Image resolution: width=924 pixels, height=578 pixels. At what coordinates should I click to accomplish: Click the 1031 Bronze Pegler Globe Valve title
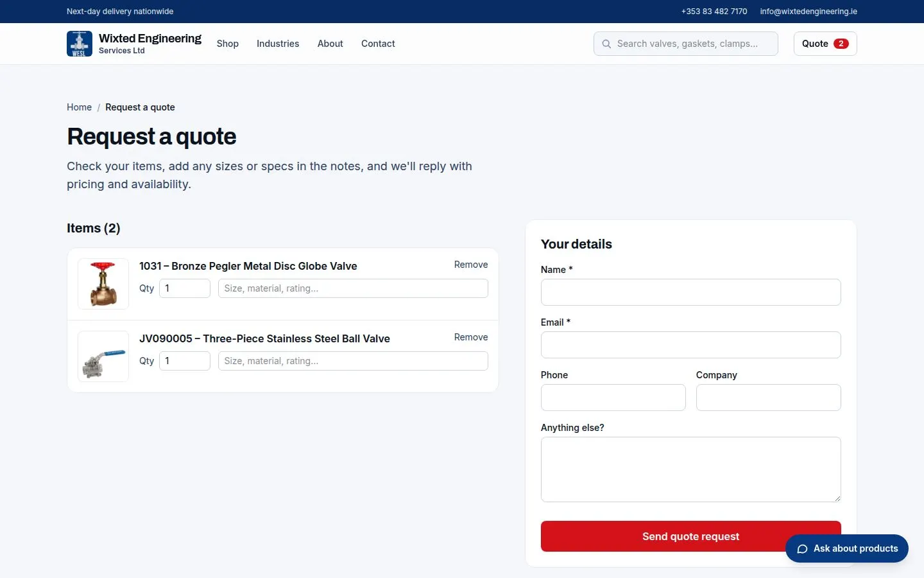248,266
